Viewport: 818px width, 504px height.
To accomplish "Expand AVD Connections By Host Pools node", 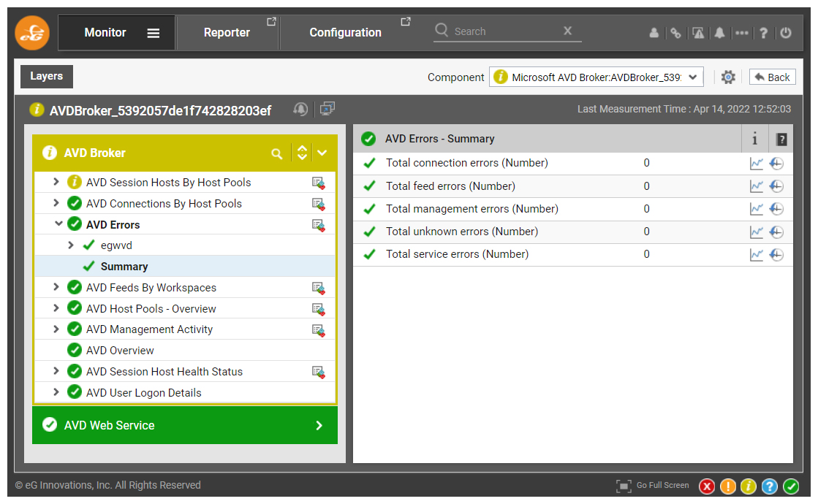I will coord(56,203).
